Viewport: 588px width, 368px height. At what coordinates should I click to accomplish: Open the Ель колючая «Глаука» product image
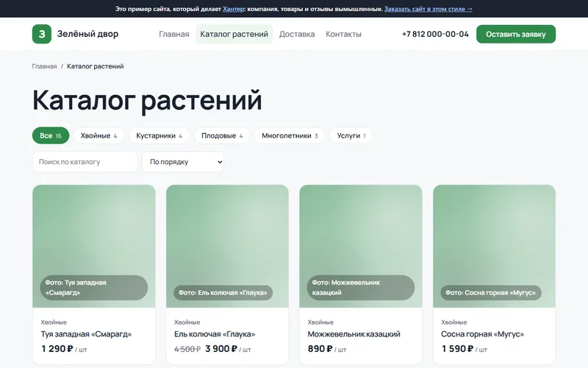[227, 246]
